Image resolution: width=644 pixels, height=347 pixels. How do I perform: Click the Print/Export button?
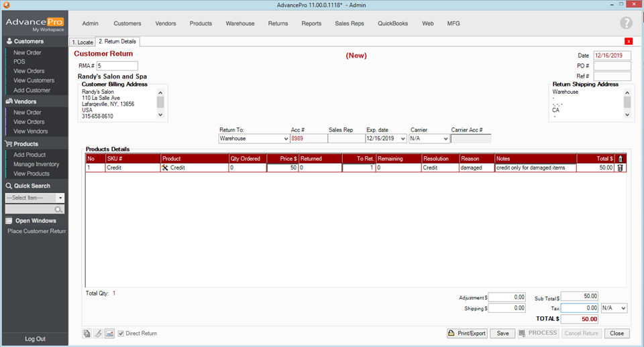(467, 333)
